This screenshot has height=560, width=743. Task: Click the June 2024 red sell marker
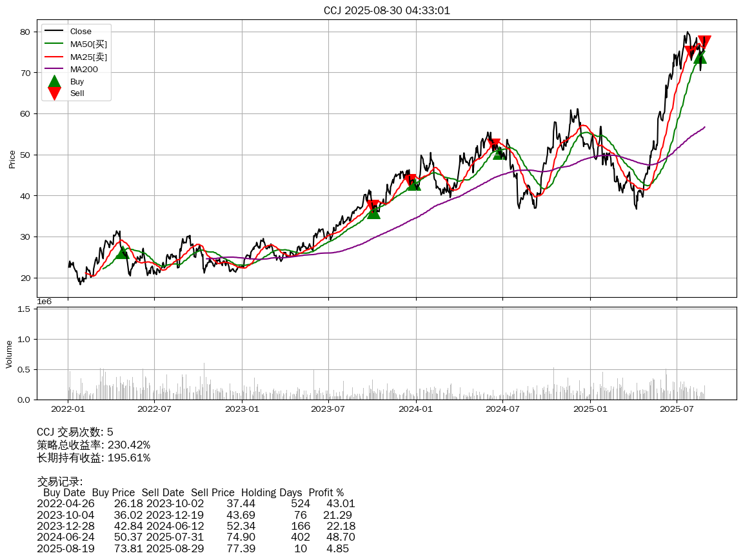[494, 145]
